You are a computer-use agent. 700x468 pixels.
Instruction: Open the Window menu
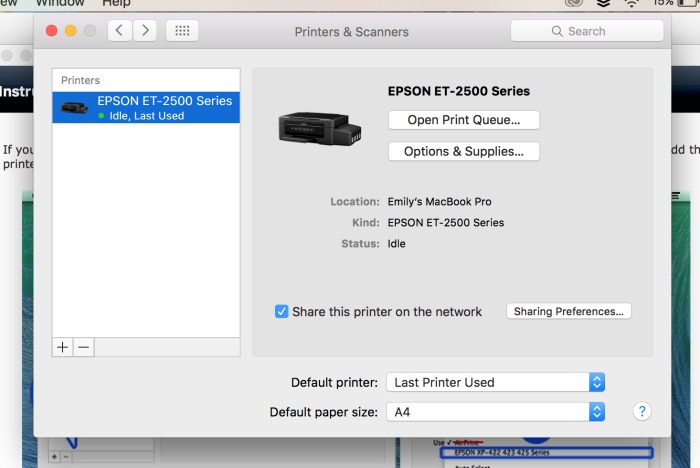coord(60,3)
